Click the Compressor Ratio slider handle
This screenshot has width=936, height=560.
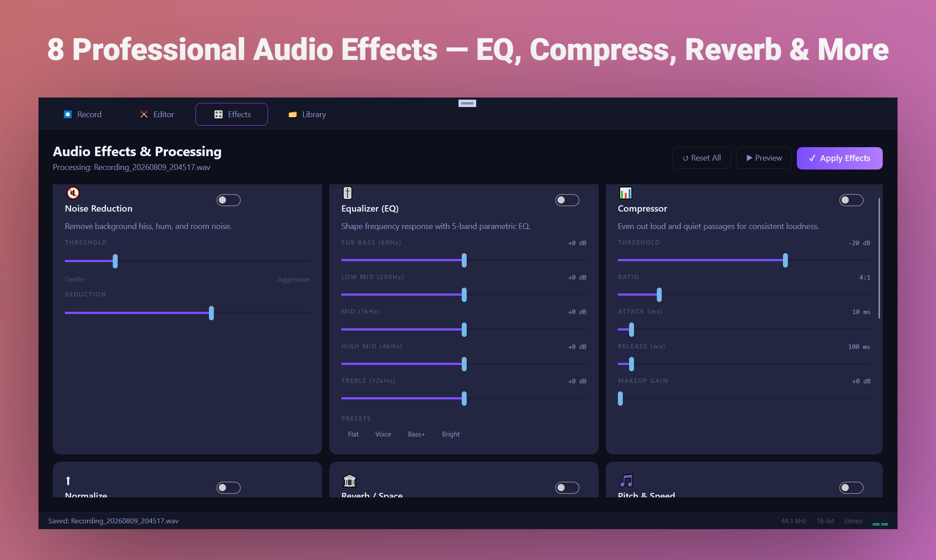659,295
